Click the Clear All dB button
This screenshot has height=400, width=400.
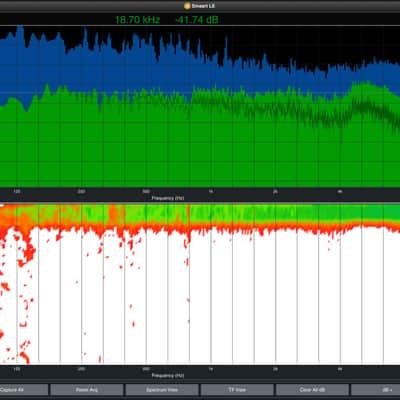pos(312,389)
